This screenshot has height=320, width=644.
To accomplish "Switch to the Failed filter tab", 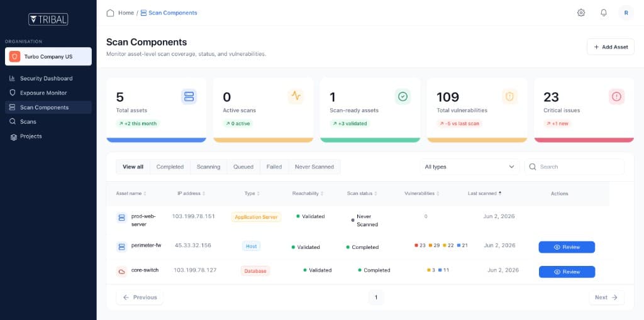I will point(274,167).
